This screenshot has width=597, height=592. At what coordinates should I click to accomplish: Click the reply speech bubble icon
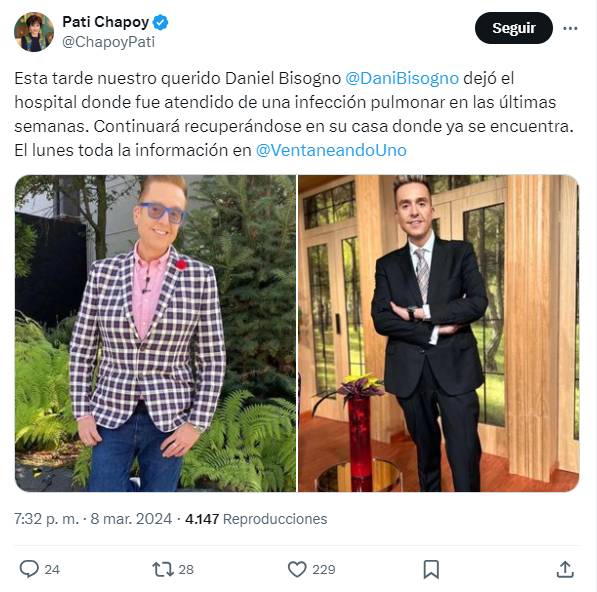tap(29, 569)
